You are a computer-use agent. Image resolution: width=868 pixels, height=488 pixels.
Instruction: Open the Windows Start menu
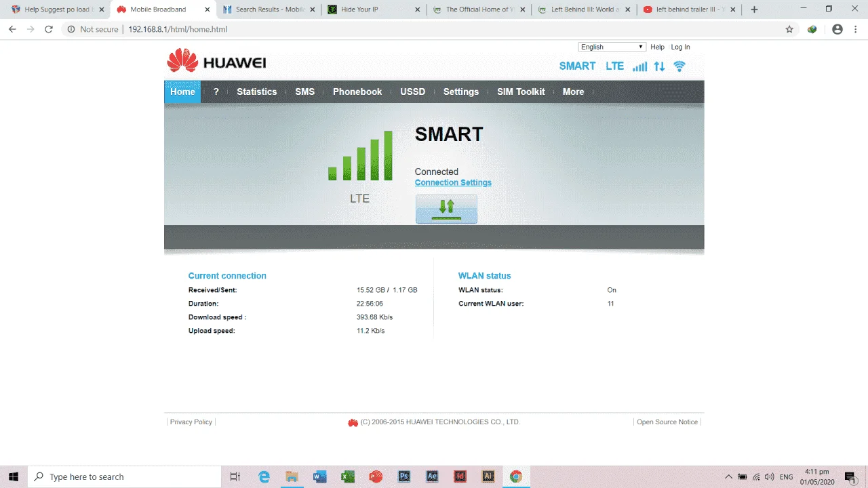click(14, 476)
